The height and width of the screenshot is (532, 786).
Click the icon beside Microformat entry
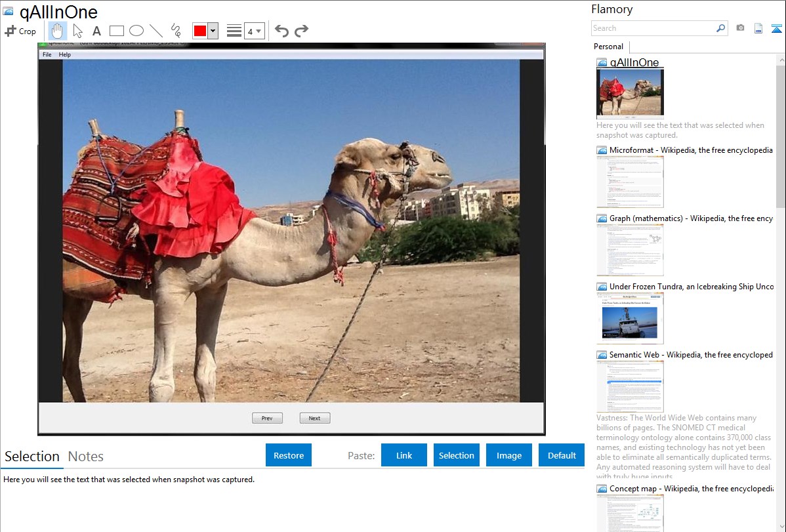tap(602, 150)
